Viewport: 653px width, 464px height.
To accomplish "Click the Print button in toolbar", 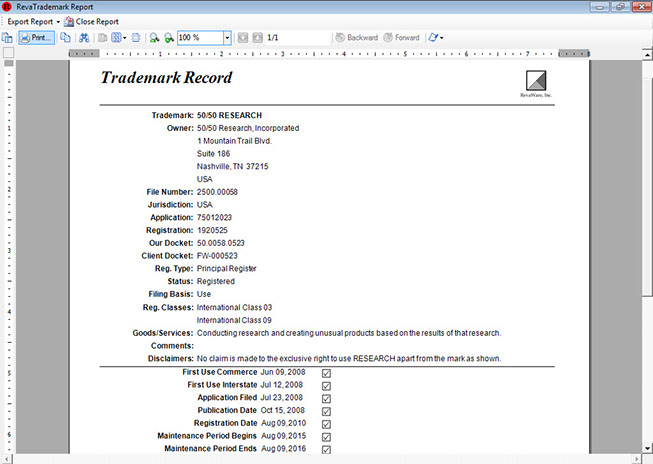I will pyautogui.click(x=35, y=38).
